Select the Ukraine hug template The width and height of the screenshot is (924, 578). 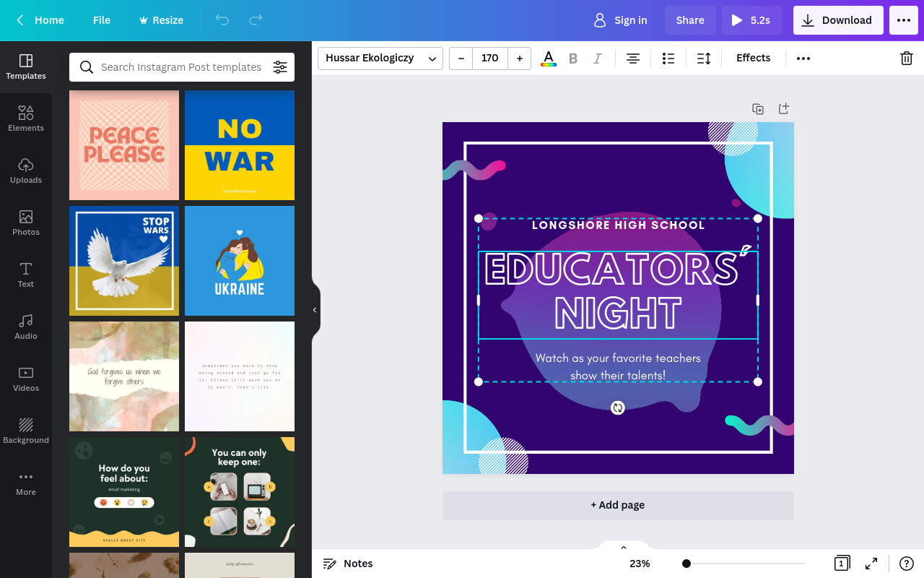click(x=240, y=261)
